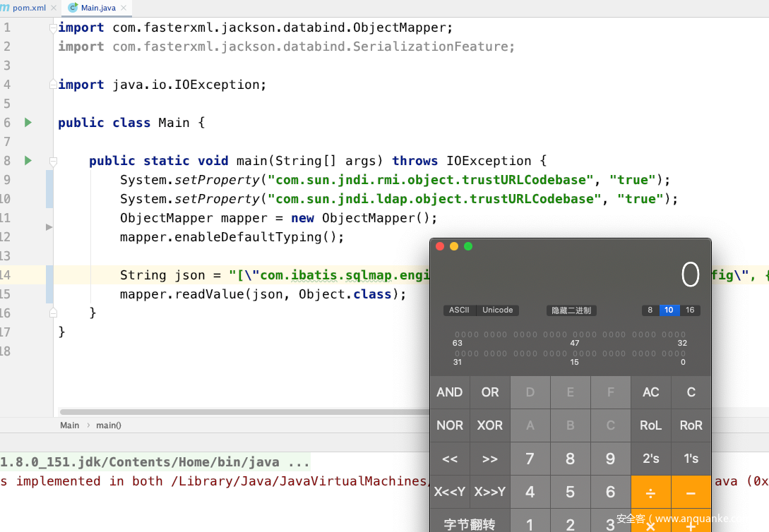Click the 2's complement key

point(651,459)
